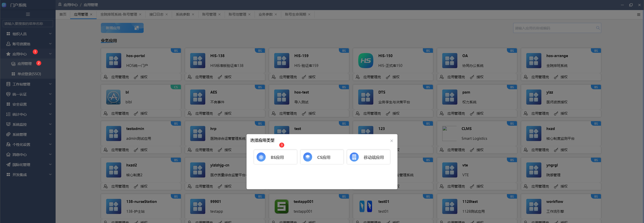Click the 新增应用 button
644x223 pixels.
coord(122,28)
